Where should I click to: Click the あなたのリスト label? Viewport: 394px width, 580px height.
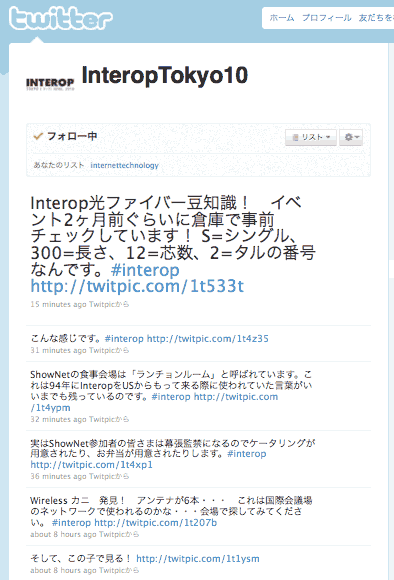click(59, 165)
